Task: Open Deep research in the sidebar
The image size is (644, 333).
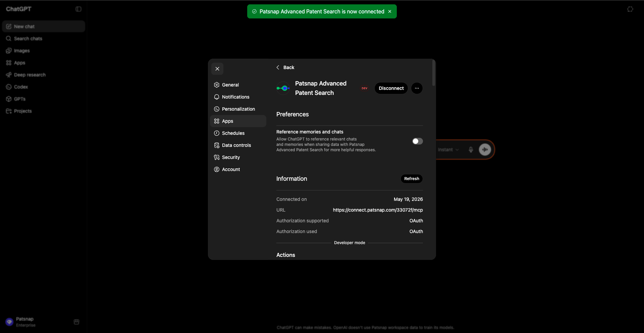Action: 44,75
